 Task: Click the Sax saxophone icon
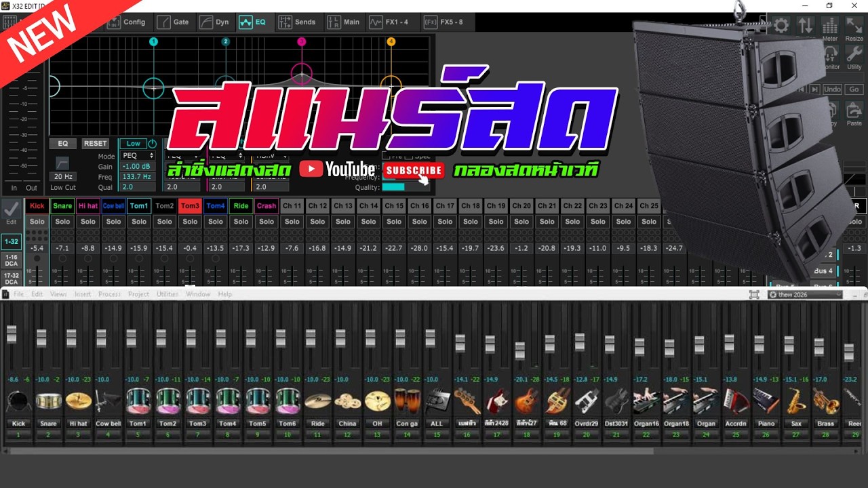[796, 401]
